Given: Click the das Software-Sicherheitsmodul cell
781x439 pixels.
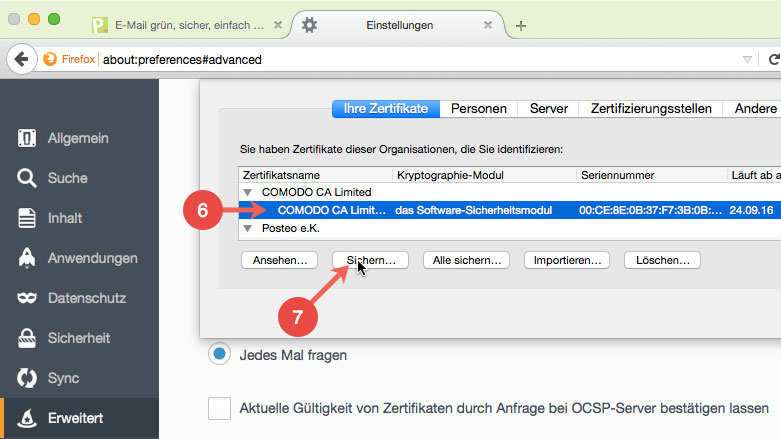Looking at the screenshot, I should pyautogui.click(x=474, y=210).
